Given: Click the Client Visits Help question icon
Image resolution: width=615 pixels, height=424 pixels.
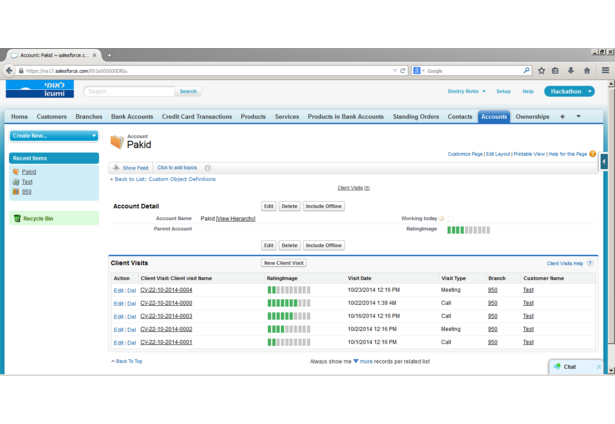Looking at the screenshot, I should (590, 263).
